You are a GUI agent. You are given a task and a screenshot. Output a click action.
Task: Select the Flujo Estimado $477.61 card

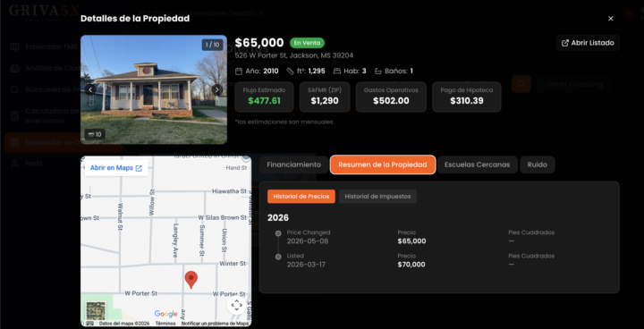[264, 97]
